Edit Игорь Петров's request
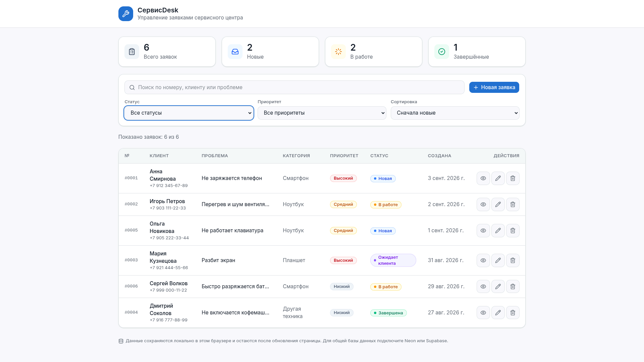 [x=498, y=204]
